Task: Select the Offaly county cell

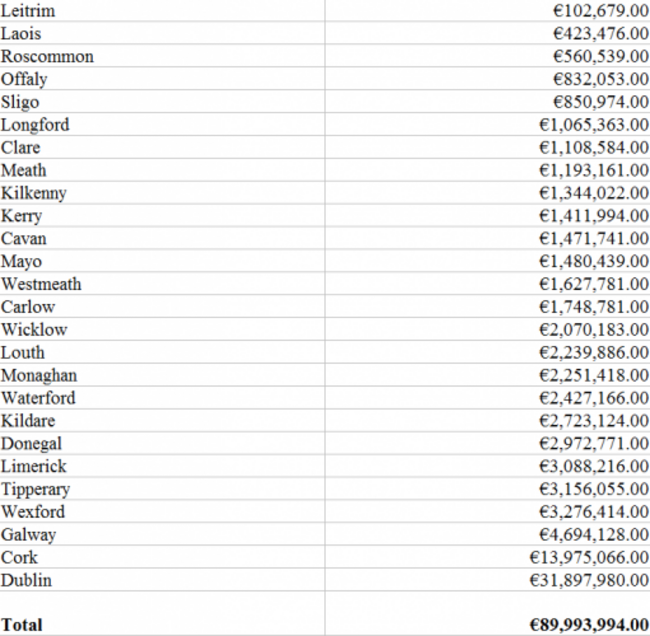Action: coord(162,79)
